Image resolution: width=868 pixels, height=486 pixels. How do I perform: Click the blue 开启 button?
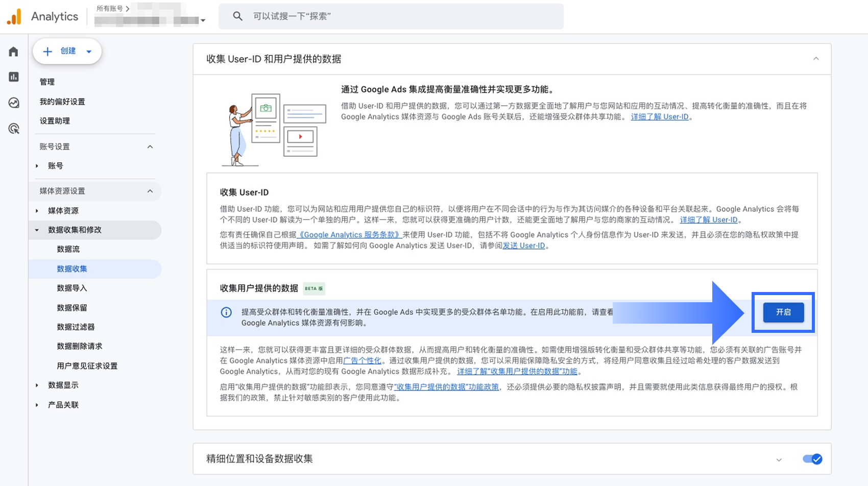point(783,312)
